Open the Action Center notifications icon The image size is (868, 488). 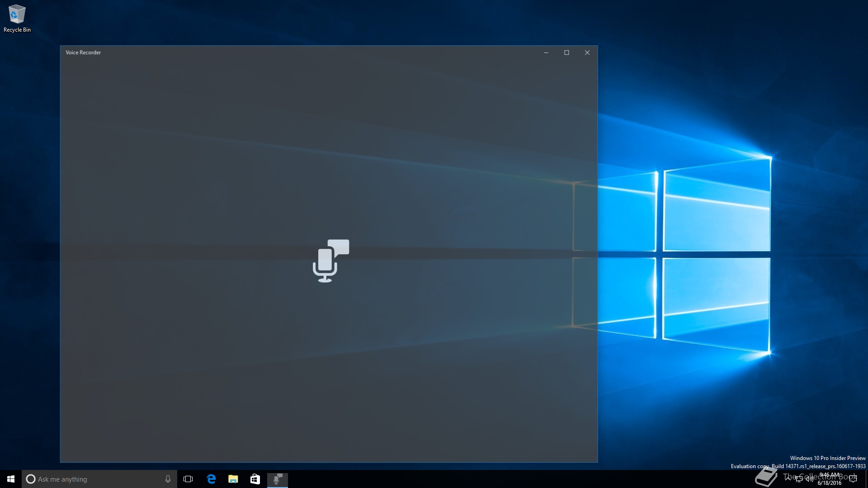(x=853, y=479)
